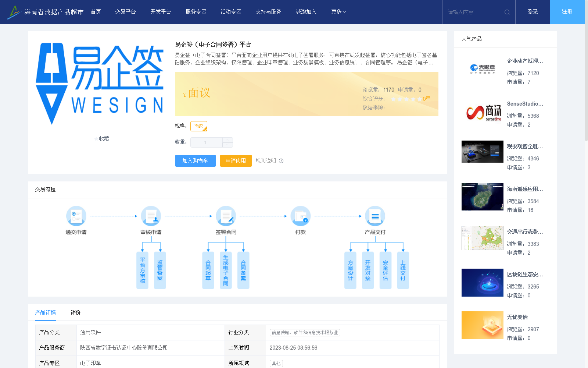This screenshot has height=368, width=588.
Task: Open the 支持与服务 menu item
Action: tap(268, 12)
